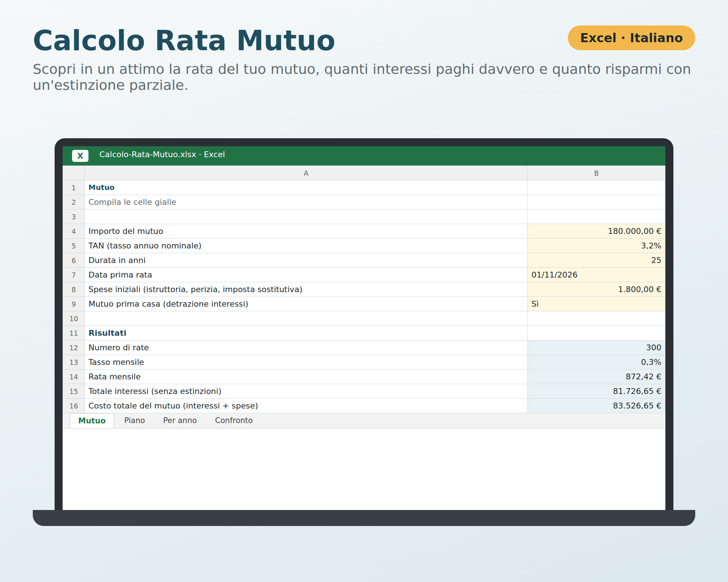Open the Per anno sheet tab

click(x=180, y=420)
